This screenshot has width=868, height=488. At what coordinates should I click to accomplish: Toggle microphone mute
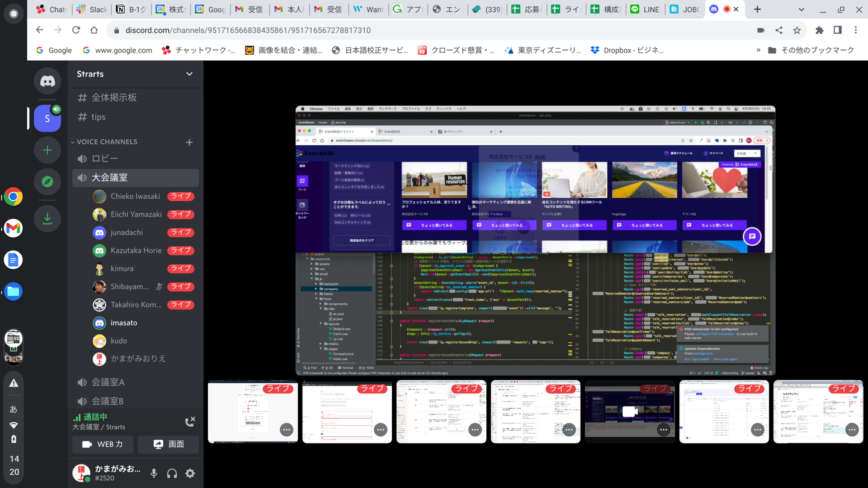click(154, 474)
